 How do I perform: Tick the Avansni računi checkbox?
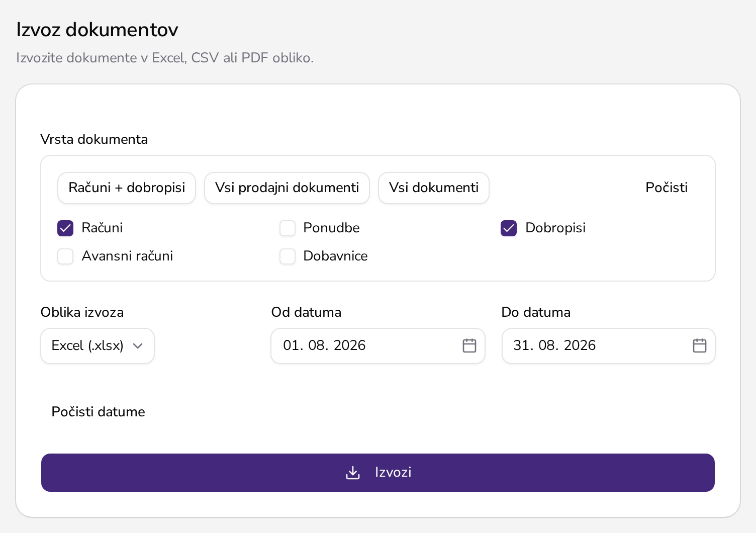click(x=65, y=256)
